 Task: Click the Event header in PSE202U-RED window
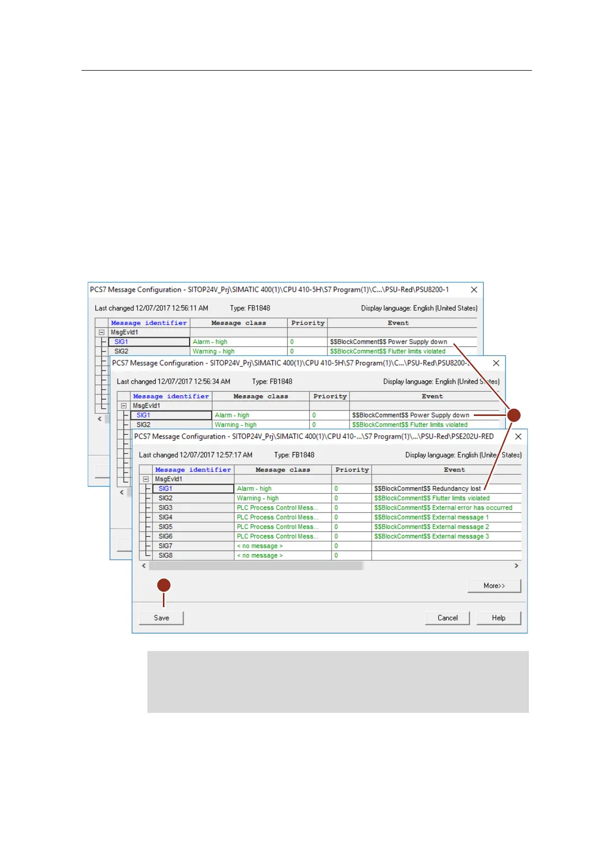pos(446,470)
